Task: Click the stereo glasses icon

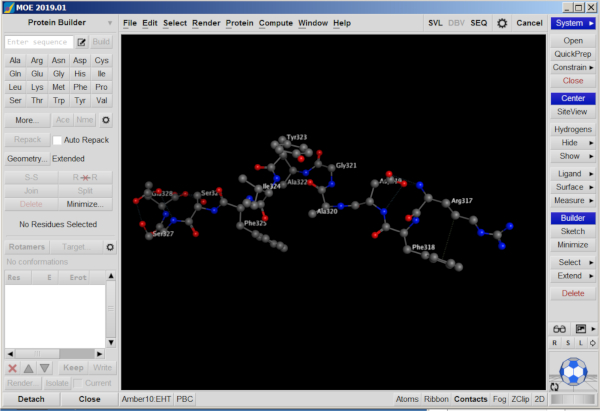Action: point(559,328)
